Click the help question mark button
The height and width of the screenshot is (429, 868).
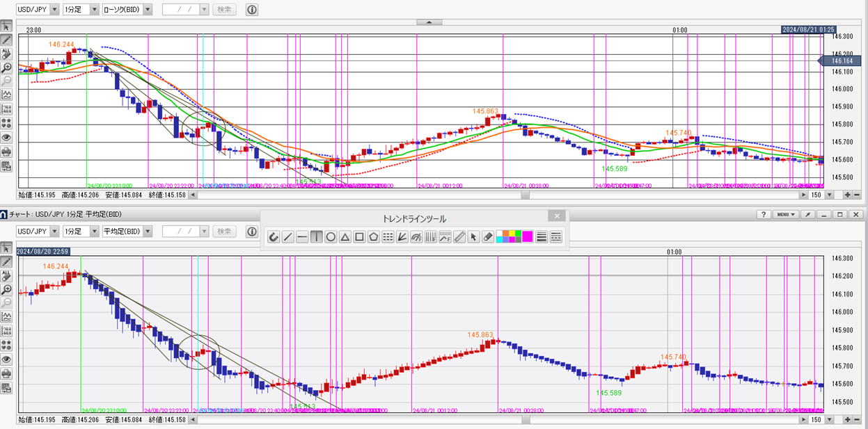[764, 215]
